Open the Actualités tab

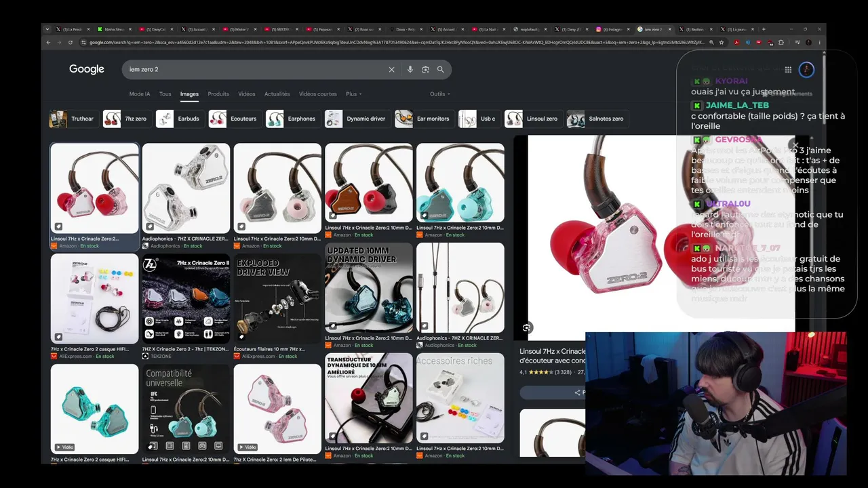[277, 94]
